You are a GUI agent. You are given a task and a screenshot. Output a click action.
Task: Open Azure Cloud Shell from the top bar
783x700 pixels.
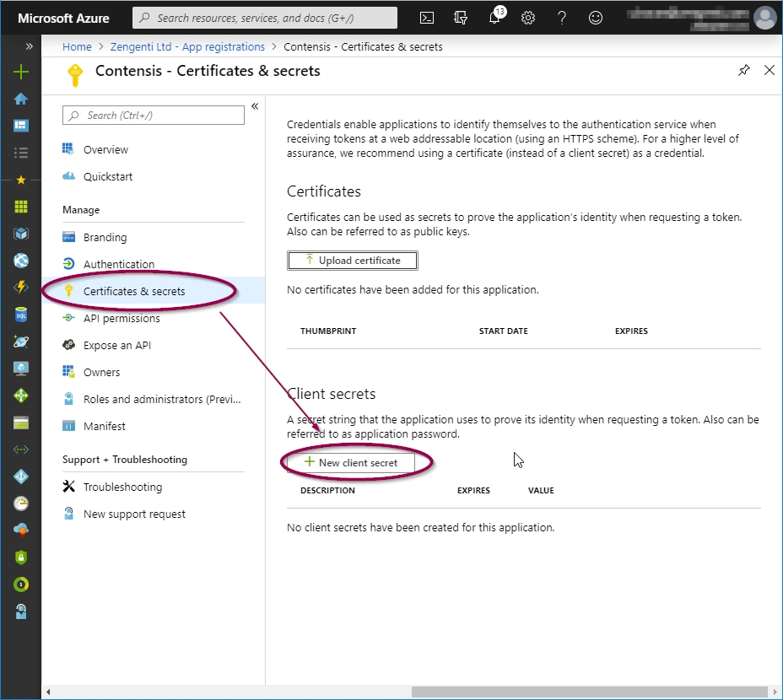pyautogui.click(x=426, y=17)
